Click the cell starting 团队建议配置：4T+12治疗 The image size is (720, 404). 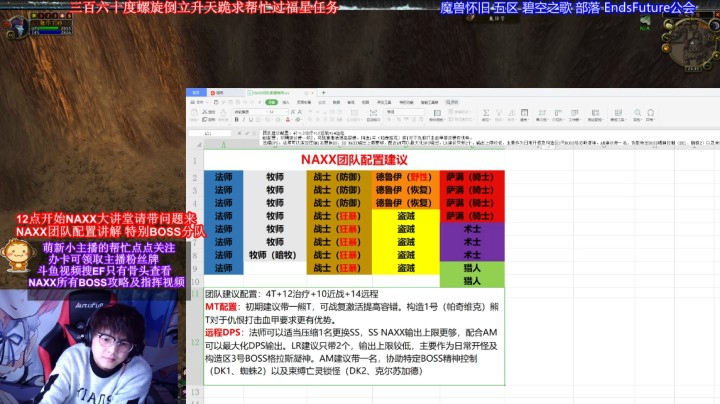354,294
